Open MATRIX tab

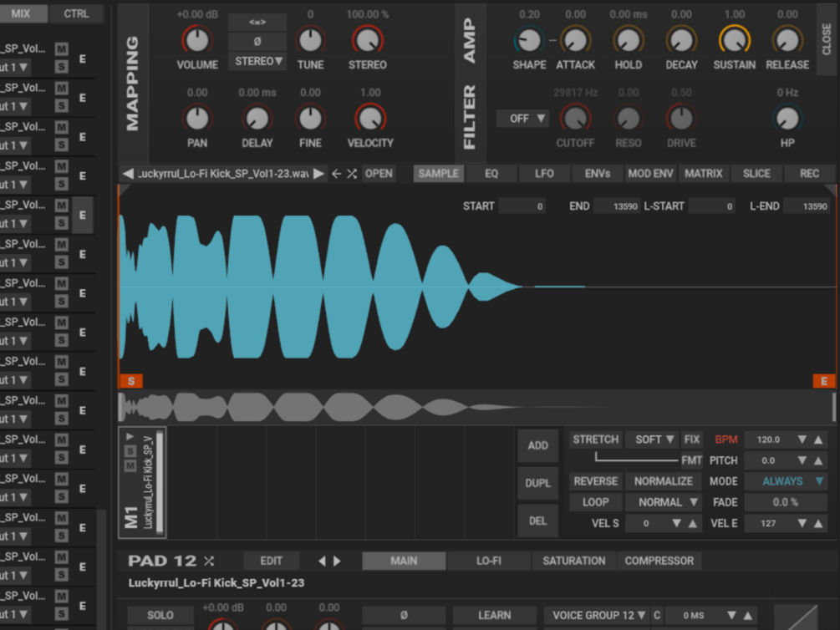[704, 174]
